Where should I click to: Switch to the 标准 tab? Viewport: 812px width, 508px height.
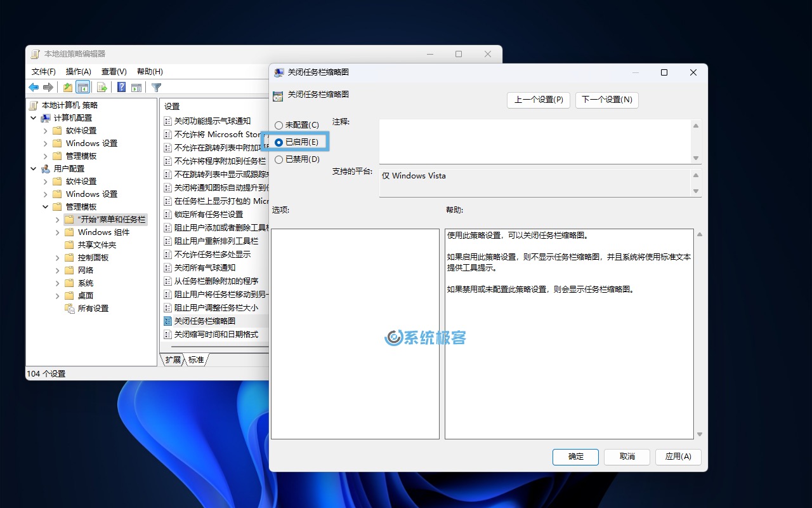point(196,360)
